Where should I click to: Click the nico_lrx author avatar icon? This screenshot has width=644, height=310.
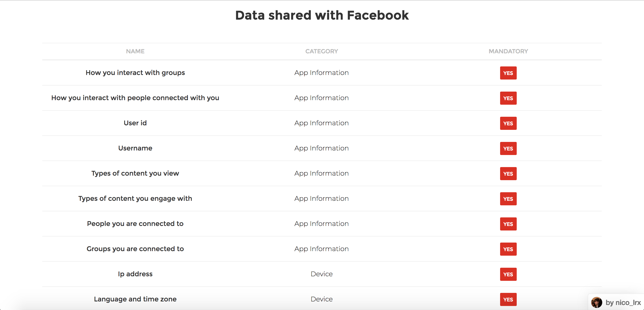tap(596, 302)
